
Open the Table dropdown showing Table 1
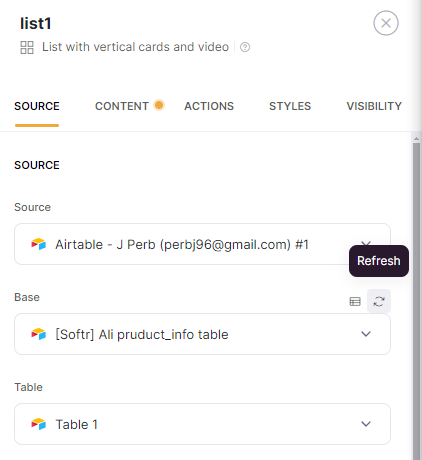202,424
